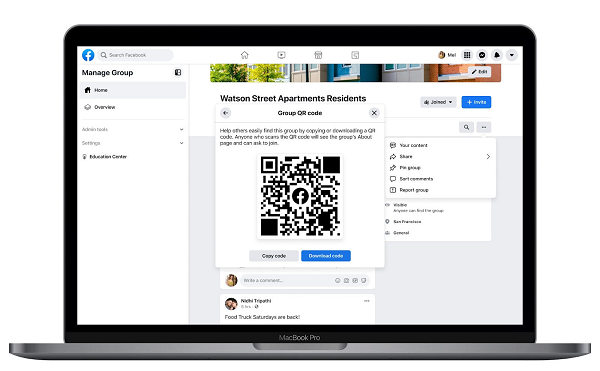
Task: Select Report group menu entry
Action: 440,190
